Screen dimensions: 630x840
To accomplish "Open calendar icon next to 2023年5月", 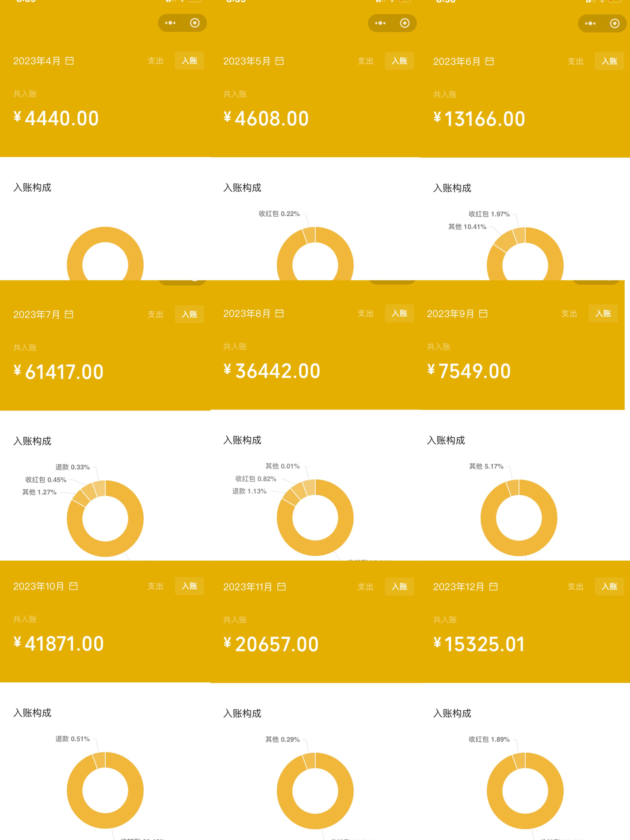I will (x=279, y=61).
